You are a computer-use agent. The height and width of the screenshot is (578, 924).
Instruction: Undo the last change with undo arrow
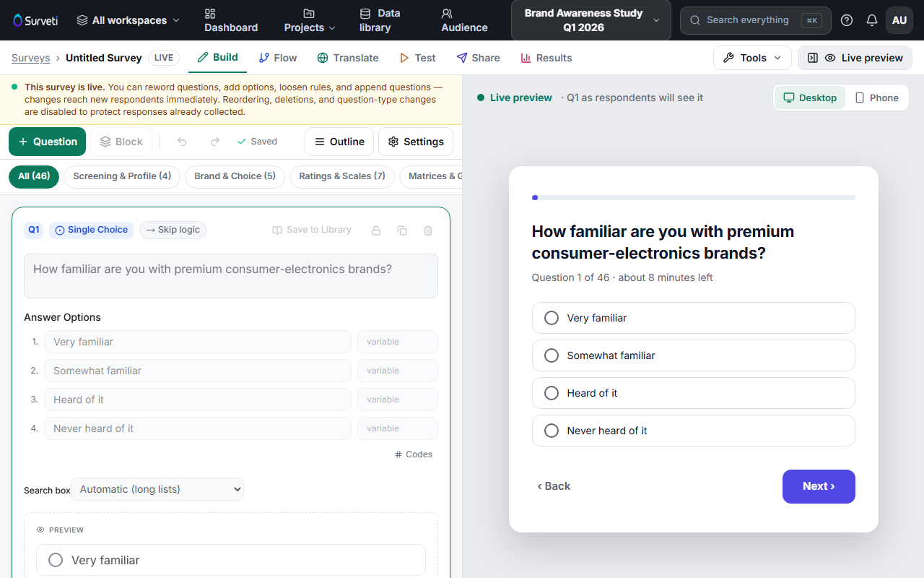click(182, 142)
